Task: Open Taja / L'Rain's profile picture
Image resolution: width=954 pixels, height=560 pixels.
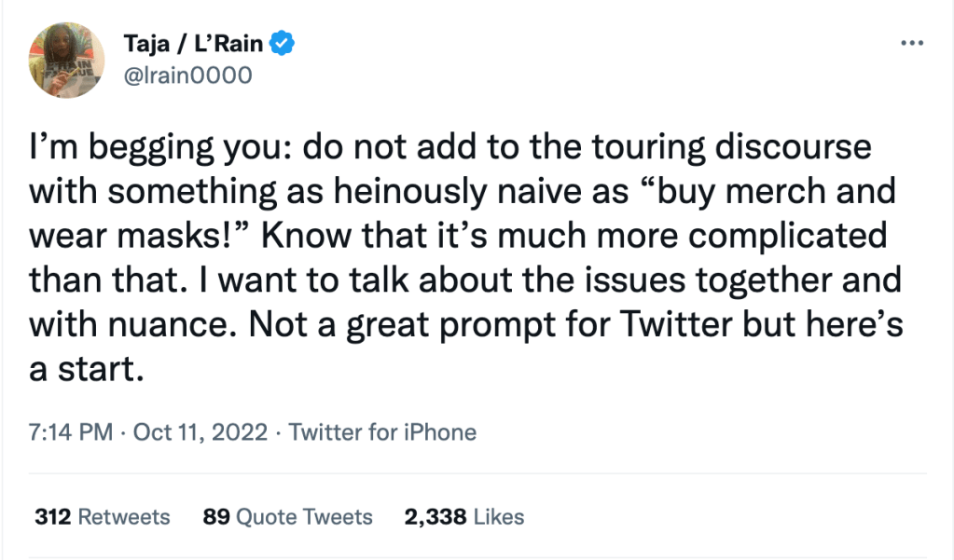Action: pos(67,59)
